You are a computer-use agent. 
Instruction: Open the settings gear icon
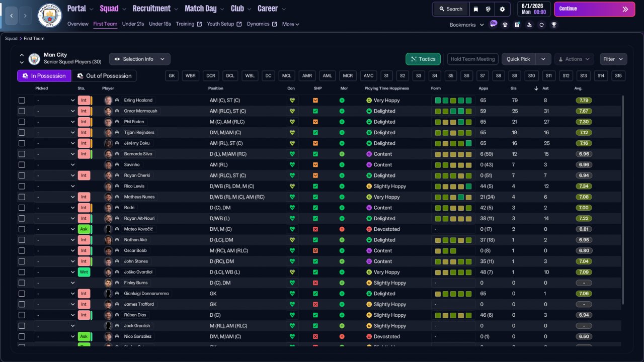pyautogui.click(x=502, y=9)
